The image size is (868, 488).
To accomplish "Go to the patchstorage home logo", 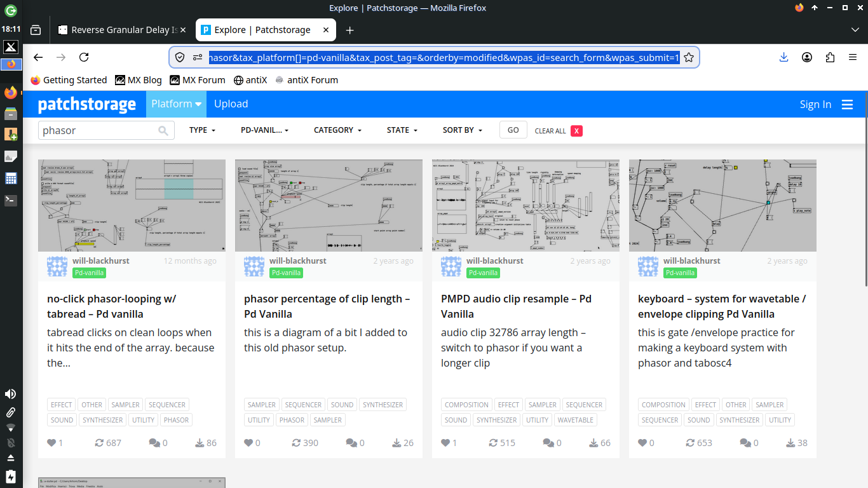I will point(87,104).
